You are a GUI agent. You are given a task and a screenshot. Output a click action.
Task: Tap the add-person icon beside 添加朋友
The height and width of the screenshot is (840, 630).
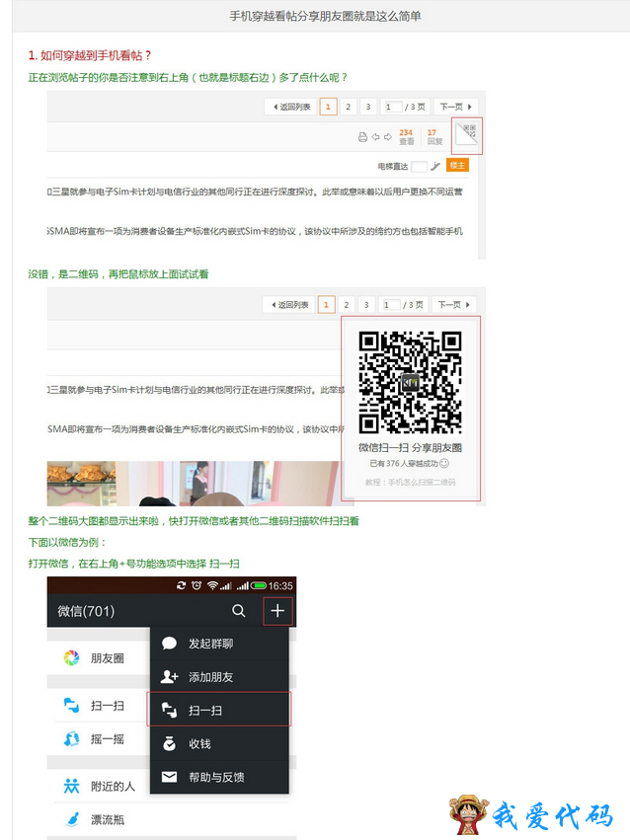point(169,676)
